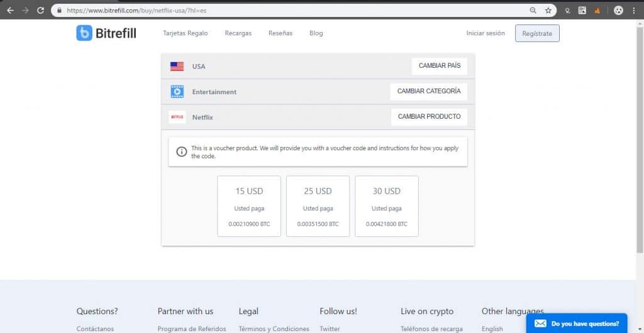
Task: Open the browser profile avatar icon
Action: pos(619,11)
